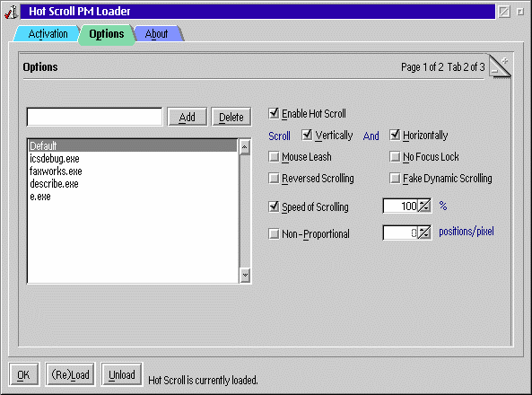Click the speed percentage spin button
This screenshot has width=532, height=395.
coord(424,206)
